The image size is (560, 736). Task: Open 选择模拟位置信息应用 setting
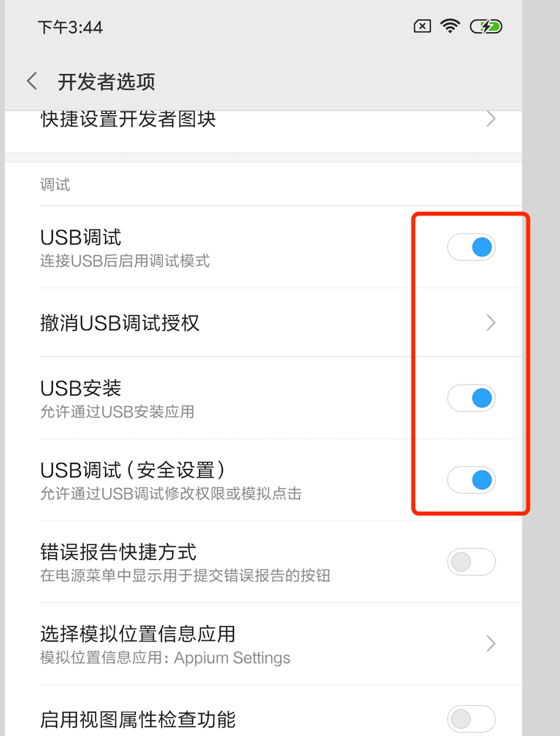(x=263, y=643)
